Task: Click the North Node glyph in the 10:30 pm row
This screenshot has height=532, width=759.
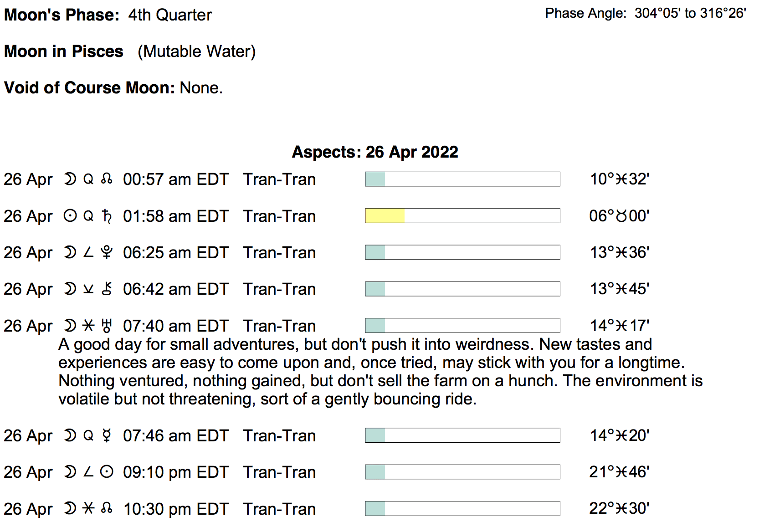Action: tap(107, 508)
